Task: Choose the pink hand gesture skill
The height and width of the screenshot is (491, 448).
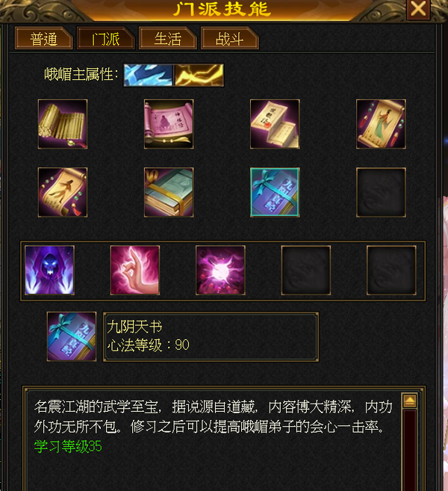Action: 135,271
